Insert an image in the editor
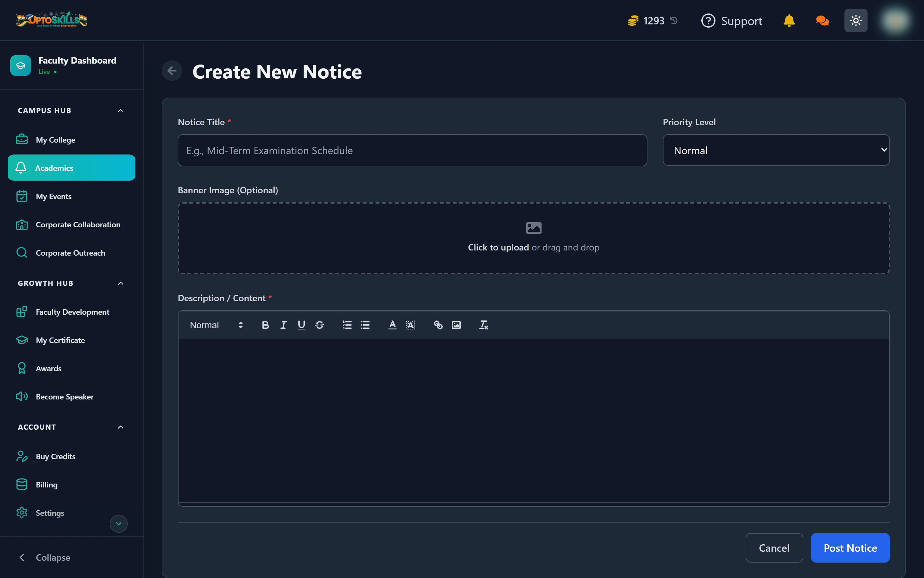This screenshot has height=578, width=924. (456, 325)
